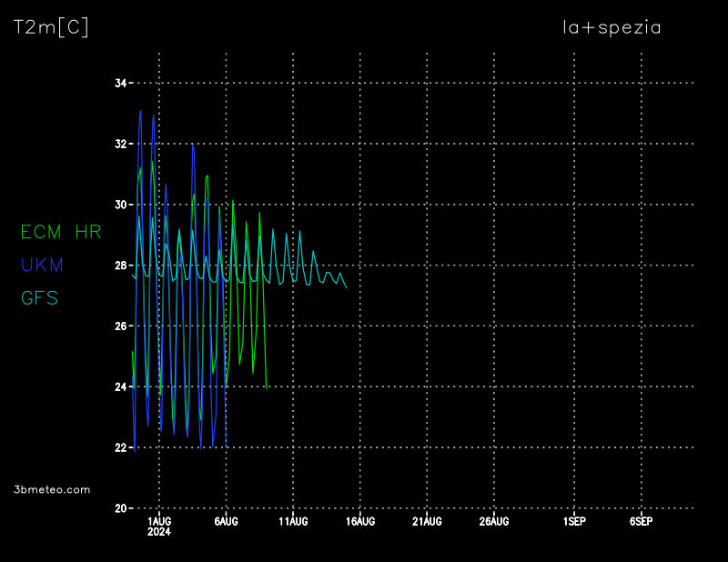Select the 6SEP date marker
Image resolution: width=728 pixels, height=562 pixels.
(x=641, y=521)
